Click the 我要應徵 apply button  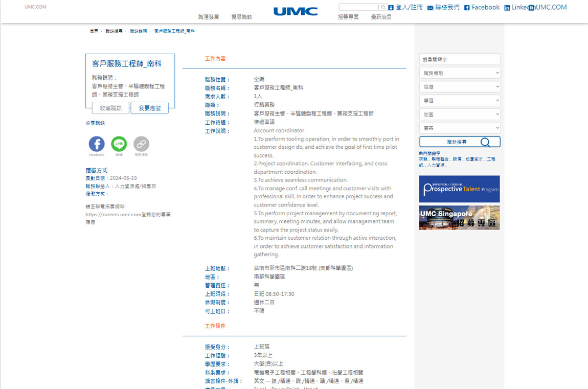point(149,108)
